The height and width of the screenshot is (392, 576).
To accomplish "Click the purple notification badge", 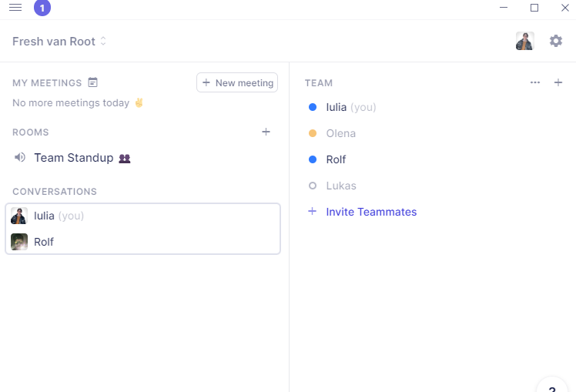I will 42,8.
